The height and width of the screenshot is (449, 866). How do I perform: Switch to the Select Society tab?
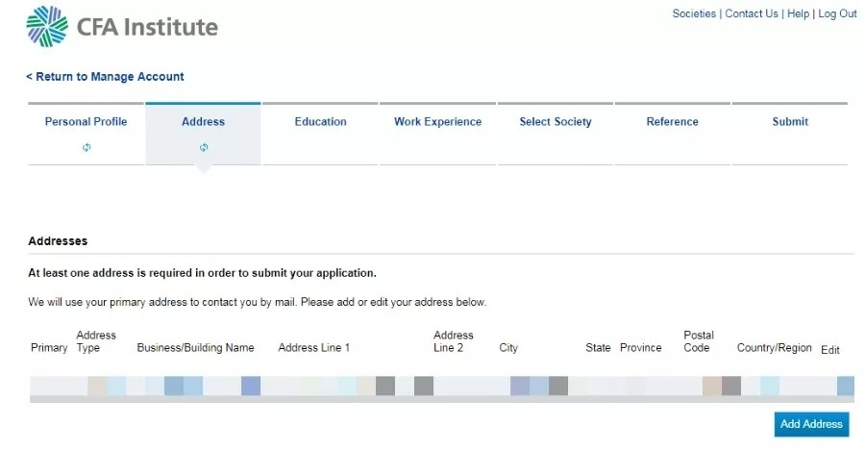pyautogui.click(x=555, y=122)
